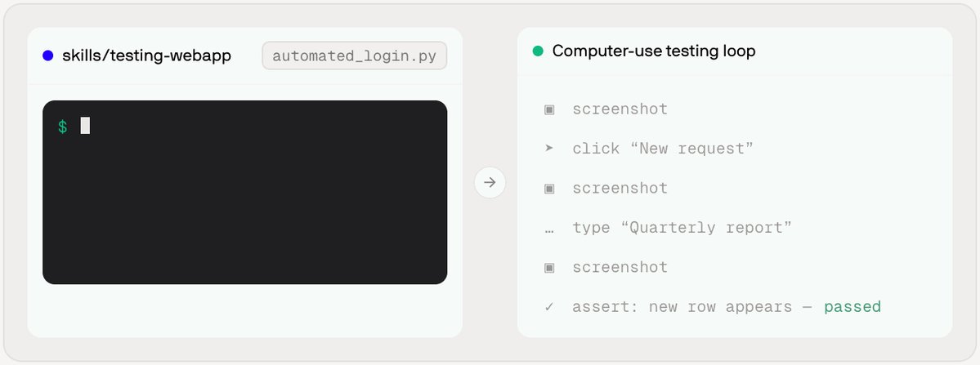Viewport: 980px width, 365px height.
Task: Click the pointer icon beside click "New request"
Action: [549, 149]
